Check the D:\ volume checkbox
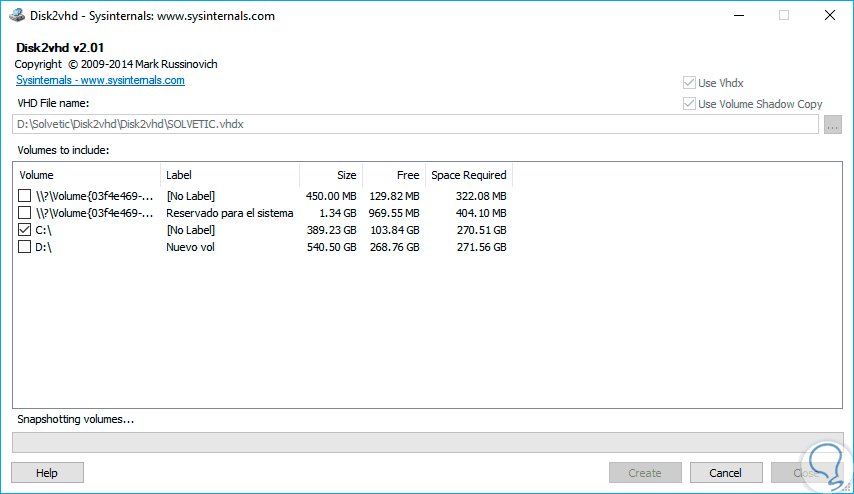Image resolution: width=854 pixels, height=494 pixels. point(25,247)
